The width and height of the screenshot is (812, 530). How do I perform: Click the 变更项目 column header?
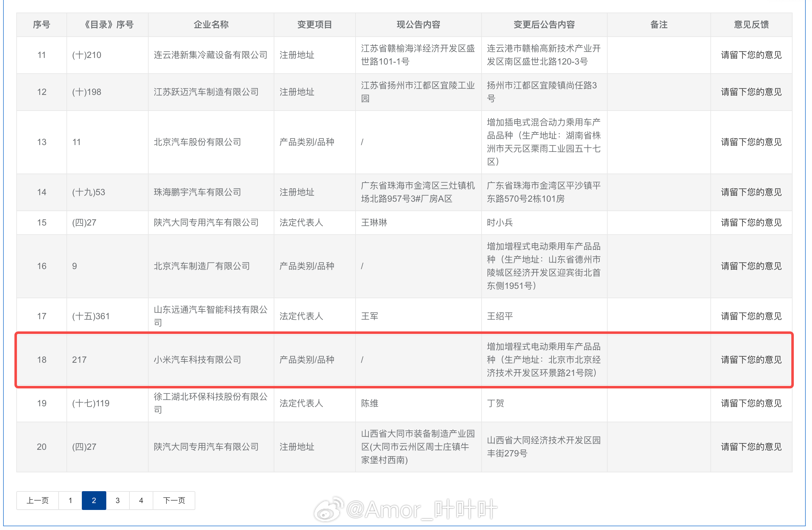[x=314, y=24]
